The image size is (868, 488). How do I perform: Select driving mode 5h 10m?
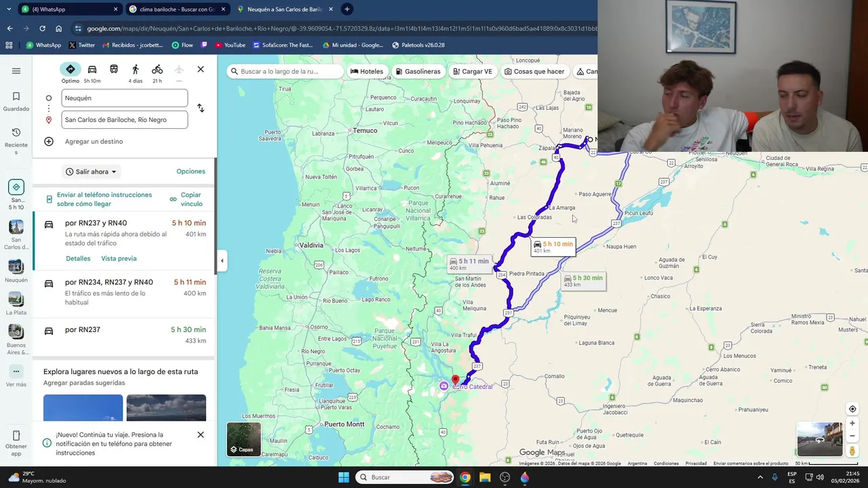coord(92,73)
